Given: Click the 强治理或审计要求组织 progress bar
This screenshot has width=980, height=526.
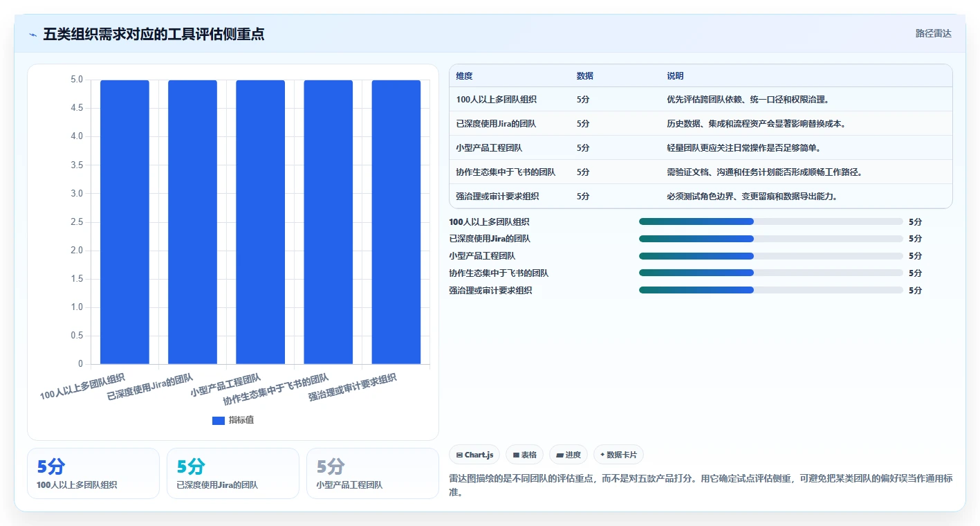Looking at the screenshot, I should (771, 290).
